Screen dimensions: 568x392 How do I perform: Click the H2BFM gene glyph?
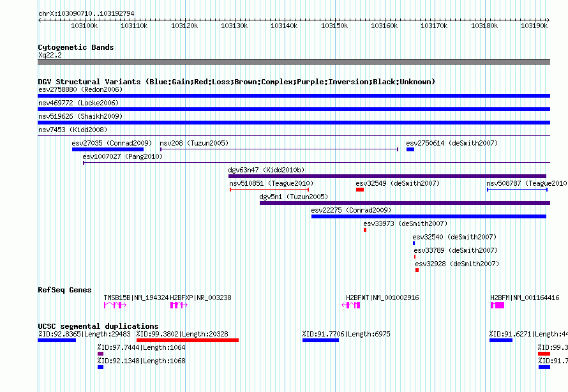497,305
